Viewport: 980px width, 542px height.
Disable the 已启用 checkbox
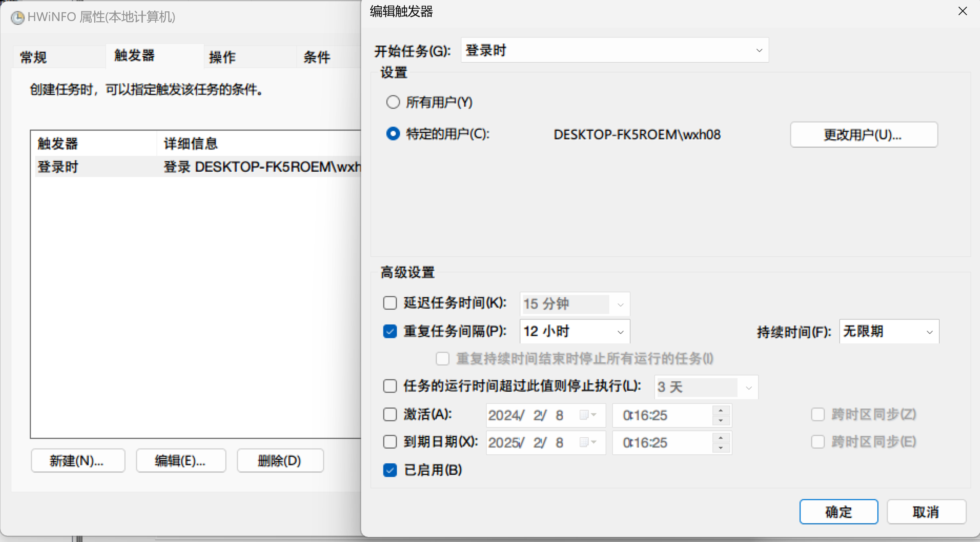point(390,470)
